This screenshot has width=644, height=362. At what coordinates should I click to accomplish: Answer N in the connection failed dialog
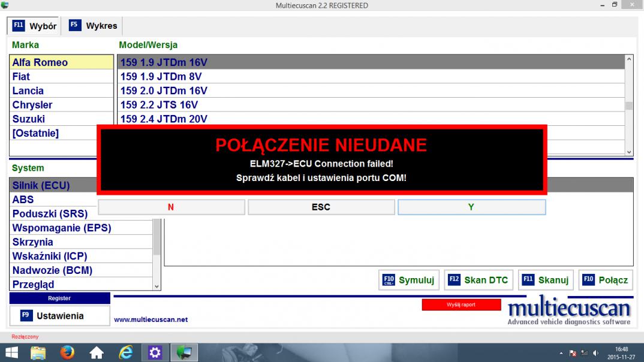coord(171,207)
